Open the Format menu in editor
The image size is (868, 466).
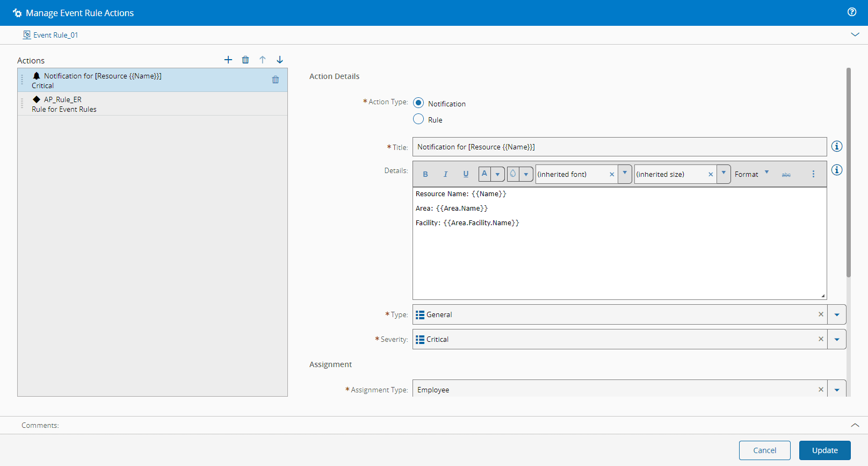751,174
